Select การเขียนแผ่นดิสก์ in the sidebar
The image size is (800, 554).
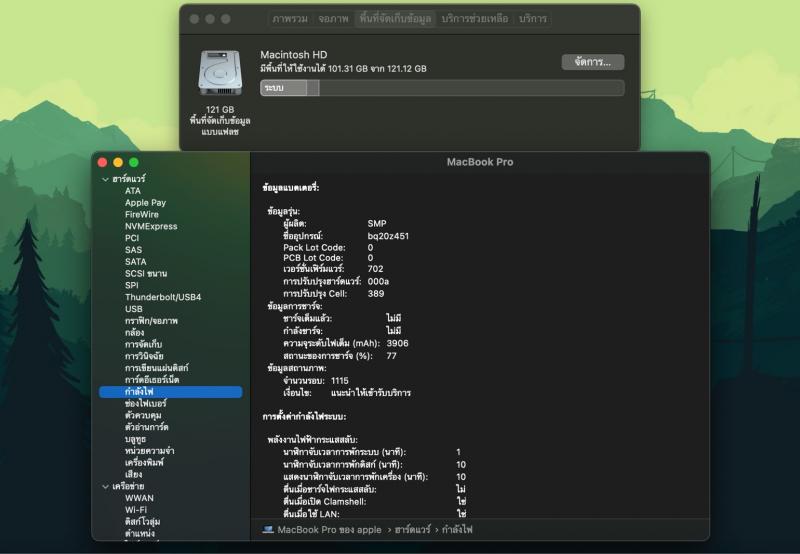coord(156,367)
